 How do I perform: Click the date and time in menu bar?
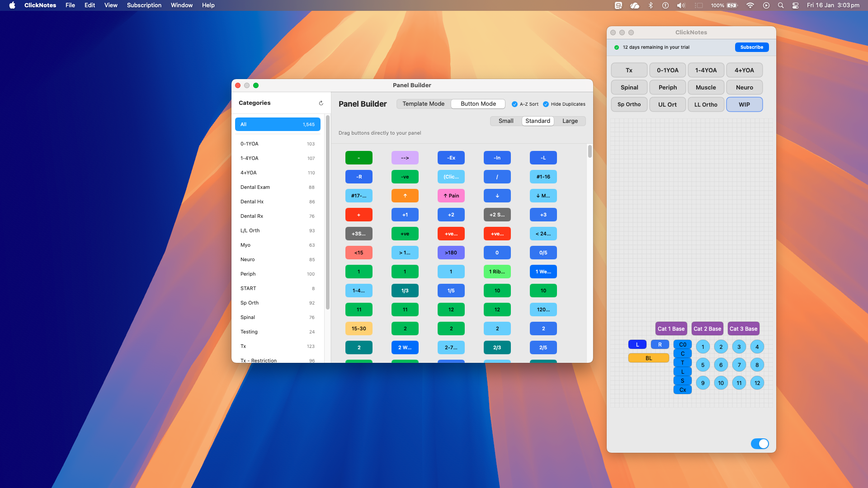click(833, 5)
